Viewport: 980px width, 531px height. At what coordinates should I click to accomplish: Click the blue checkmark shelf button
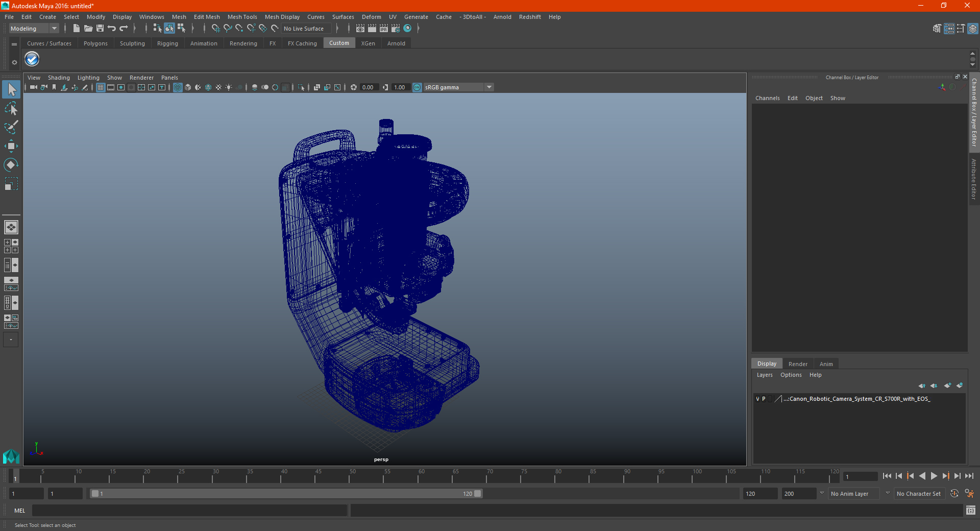click(32, 59)
